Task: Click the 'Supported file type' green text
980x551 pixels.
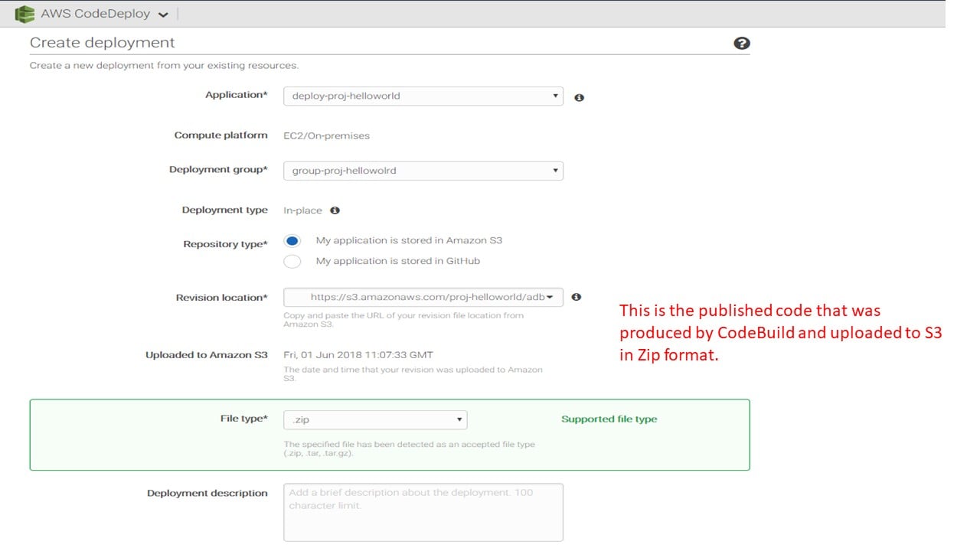Action: 609,419
